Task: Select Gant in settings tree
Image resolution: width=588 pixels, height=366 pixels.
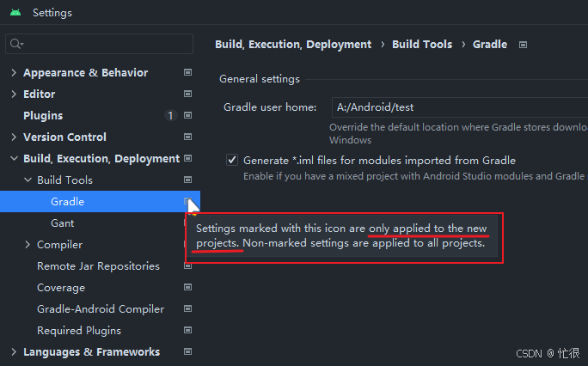Action: pos(62,223)
